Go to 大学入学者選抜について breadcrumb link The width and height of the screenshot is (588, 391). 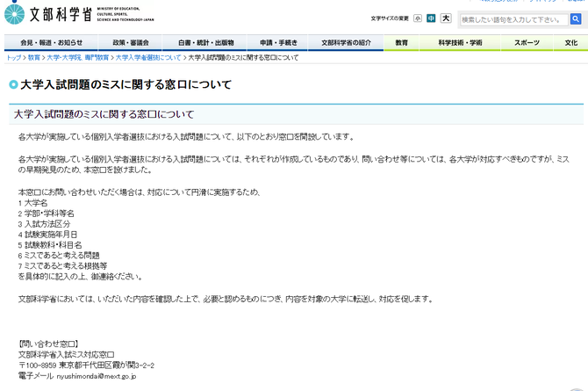click(148, 58)
